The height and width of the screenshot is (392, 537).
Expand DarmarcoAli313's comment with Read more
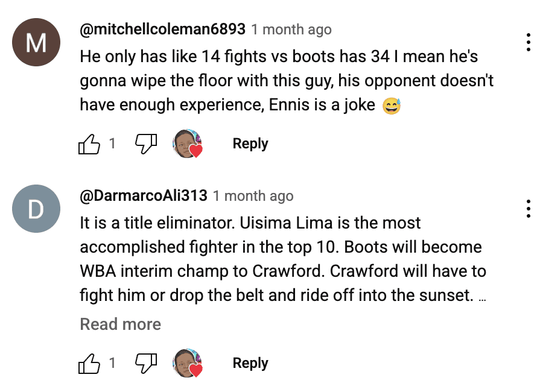(120, 324)
